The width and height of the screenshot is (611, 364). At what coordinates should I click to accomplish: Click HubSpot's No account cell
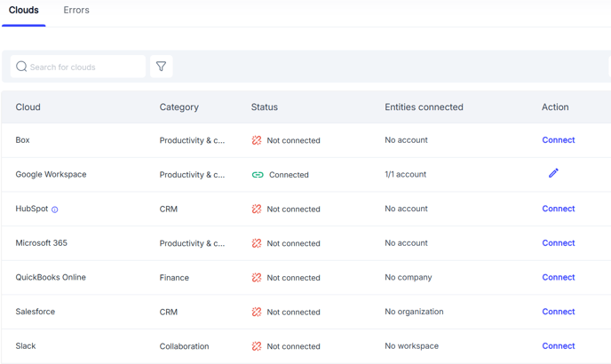click(x=407, y=209)
